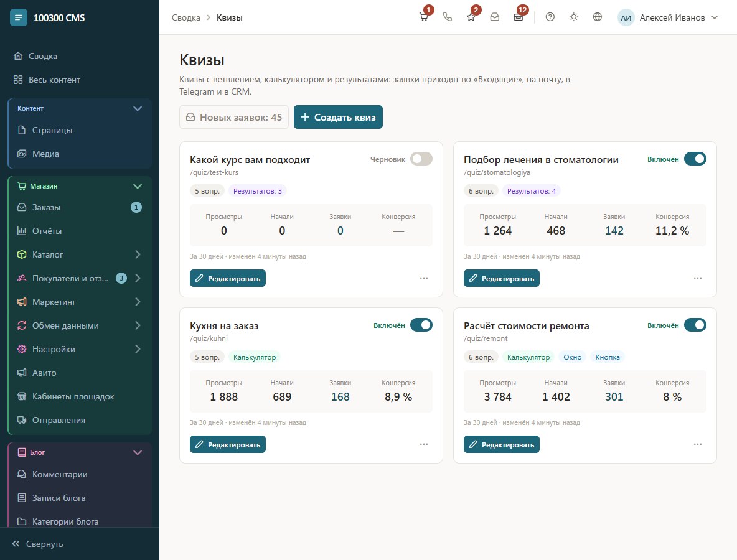737x560 pixels.
Task: Open Кабинеты площадок in sidebar
Action: pos(80,396)
